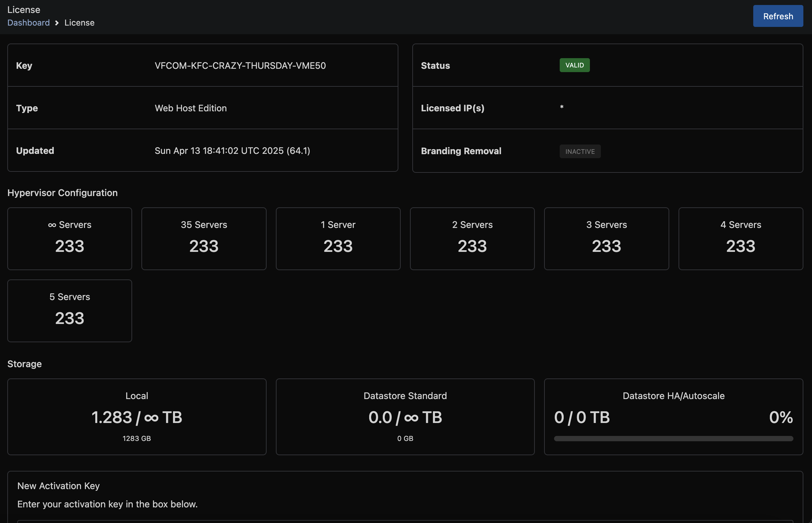Click the breadcrumb chevron separator icon
Viewport: 812px width, 523px height.
pos(57,23)
